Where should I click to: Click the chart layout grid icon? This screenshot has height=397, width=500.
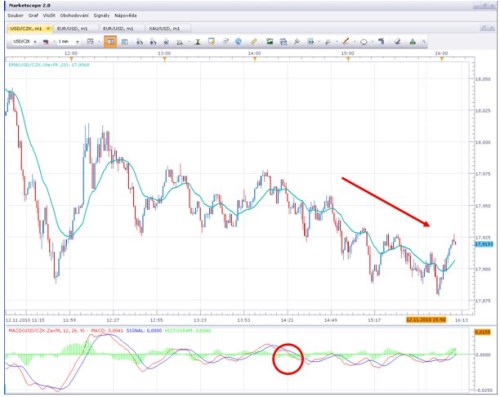[x=90, y=41]
